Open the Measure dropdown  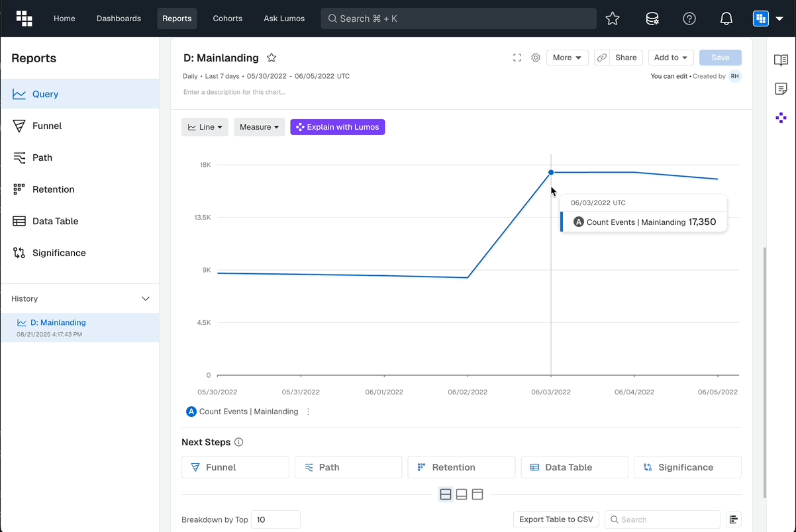(259, 127)
